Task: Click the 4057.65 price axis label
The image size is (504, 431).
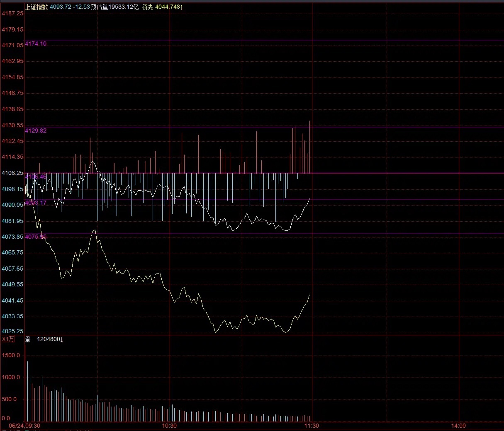Action: pyautogui.click(x=12, y=269)
